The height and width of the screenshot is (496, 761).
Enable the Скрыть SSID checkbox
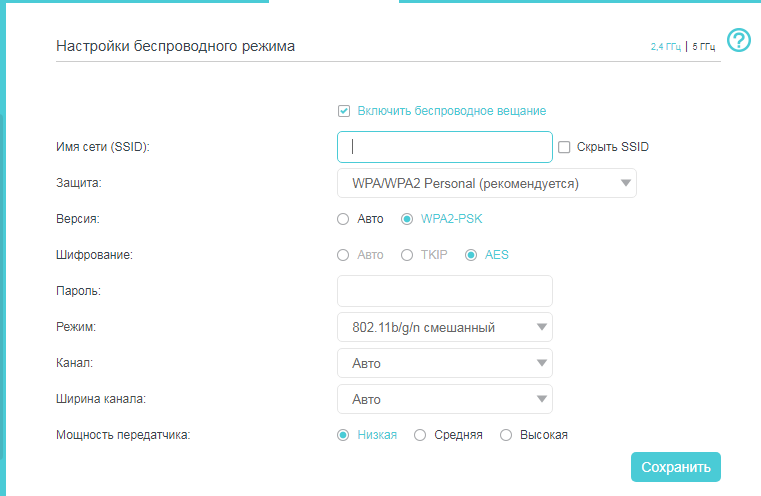[564, 147]
